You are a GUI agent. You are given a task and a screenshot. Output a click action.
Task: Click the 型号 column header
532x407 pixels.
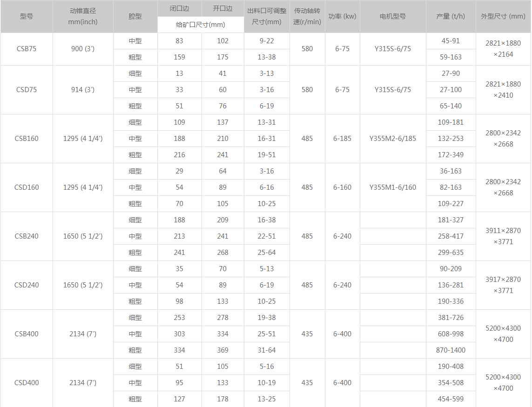coord(27,16)
